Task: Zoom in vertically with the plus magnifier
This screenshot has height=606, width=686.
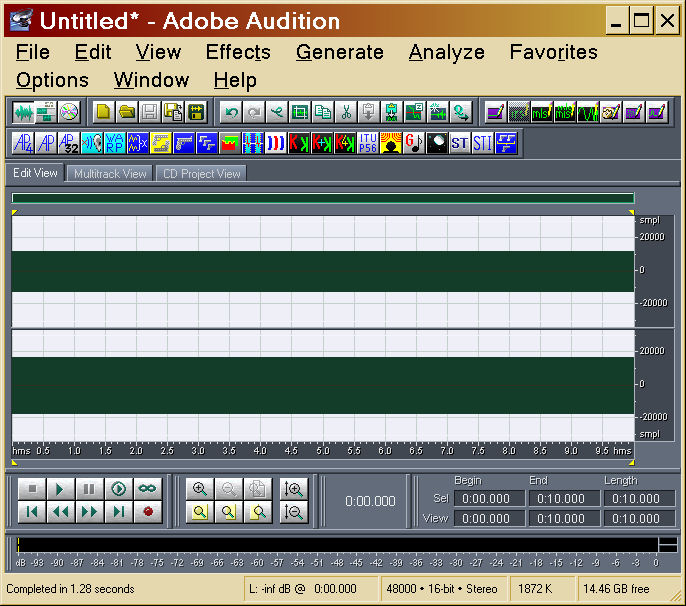Action: [x=294, y=489]
